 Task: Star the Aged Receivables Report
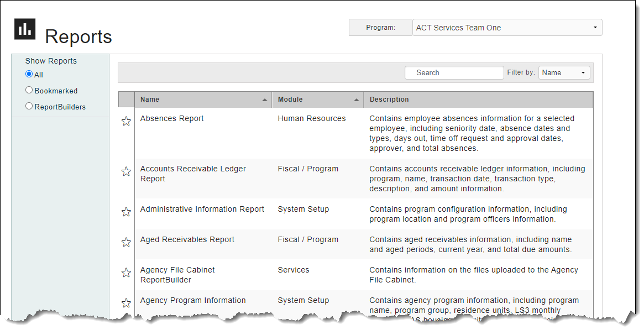point(126,242)
